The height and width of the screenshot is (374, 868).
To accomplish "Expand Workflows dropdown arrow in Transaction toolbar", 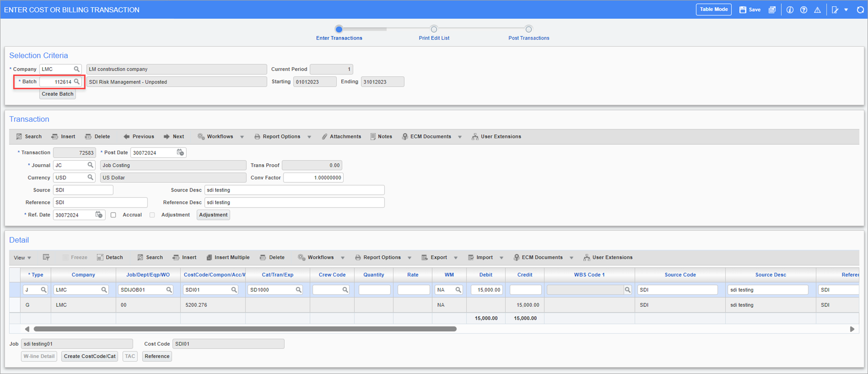I will click(242, 137).
